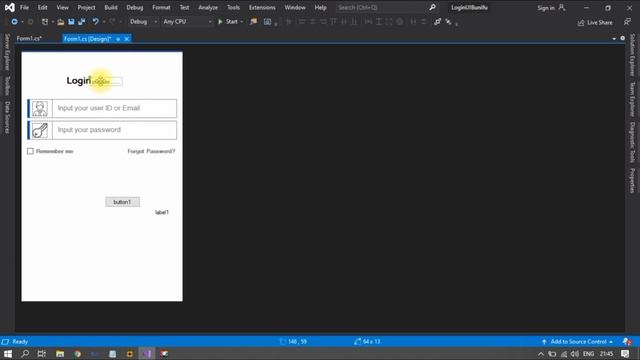Open the Debug configuration dropdown
Viewport: 640px width, 360px height.
point(143,22)
